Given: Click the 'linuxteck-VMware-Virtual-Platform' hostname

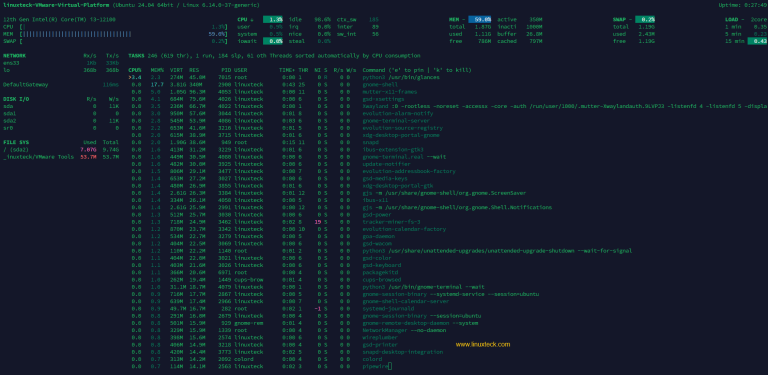Looking at the screenshot, I should click(x=56, y=5).
